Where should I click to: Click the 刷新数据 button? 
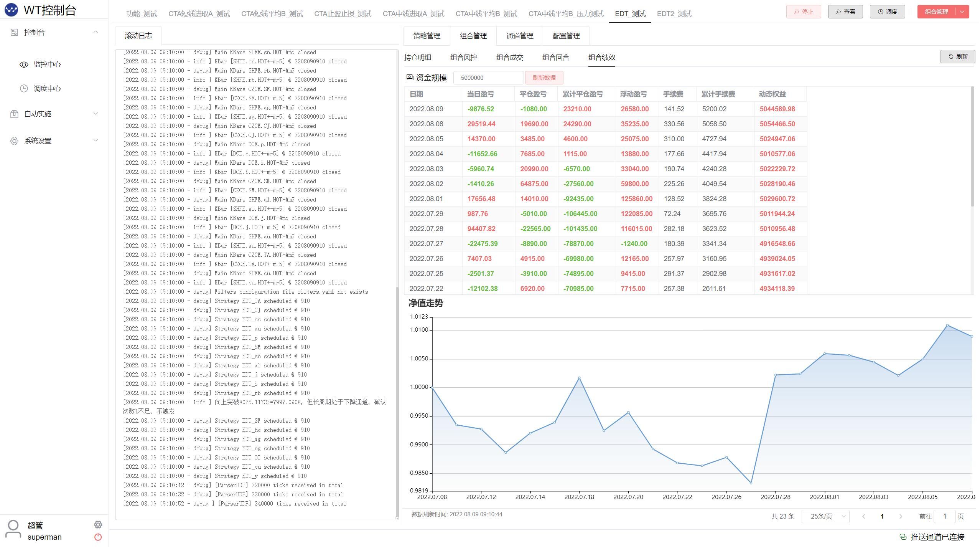point(544,78)
